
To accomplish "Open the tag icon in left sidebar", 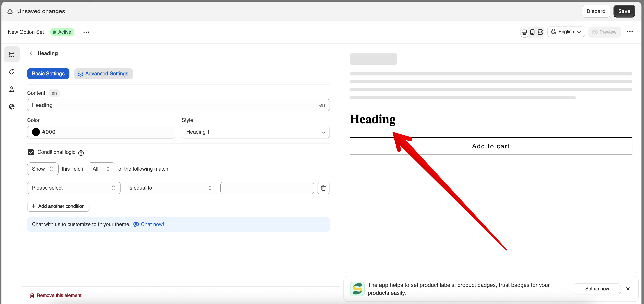I will pyautogui.click(x=12, y=72).
